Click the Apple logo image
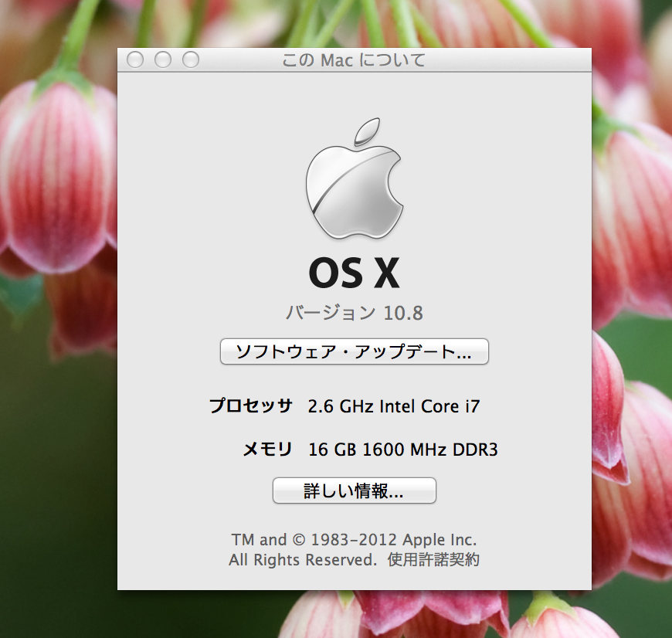 pos(354,178)
